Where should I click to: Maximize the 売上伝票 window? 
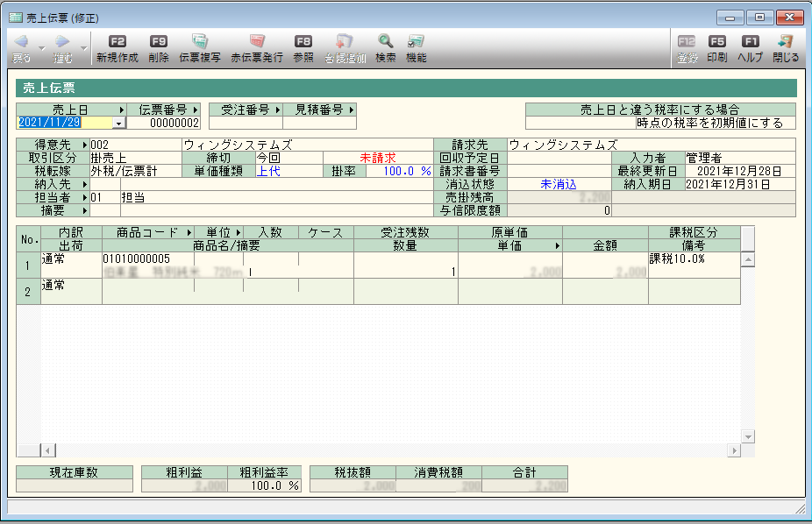[x=759, y=18]
